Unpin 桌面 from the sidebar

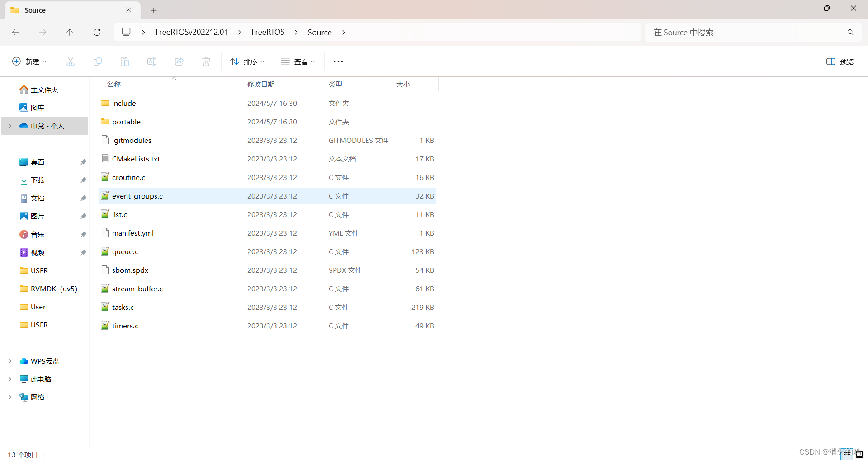(83, 162)
